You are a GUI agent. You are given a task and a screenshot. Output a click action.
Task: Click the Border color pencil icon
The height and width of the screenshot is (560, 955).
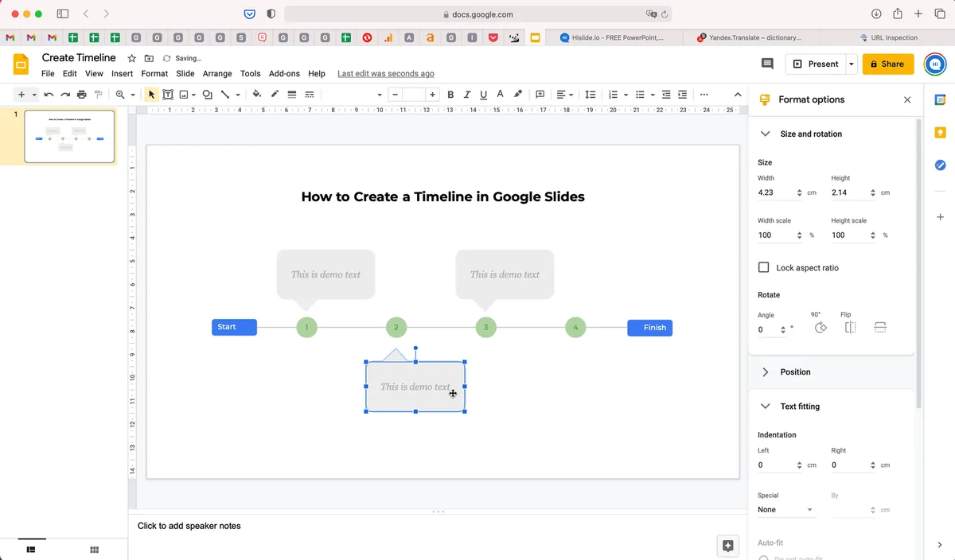tap(275, 95)
